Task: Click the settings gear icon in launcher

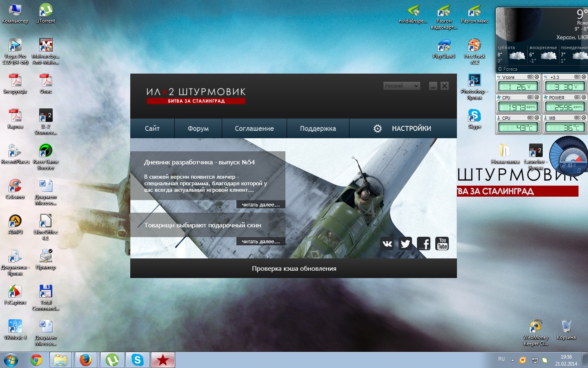Action: tap(378, 128)
